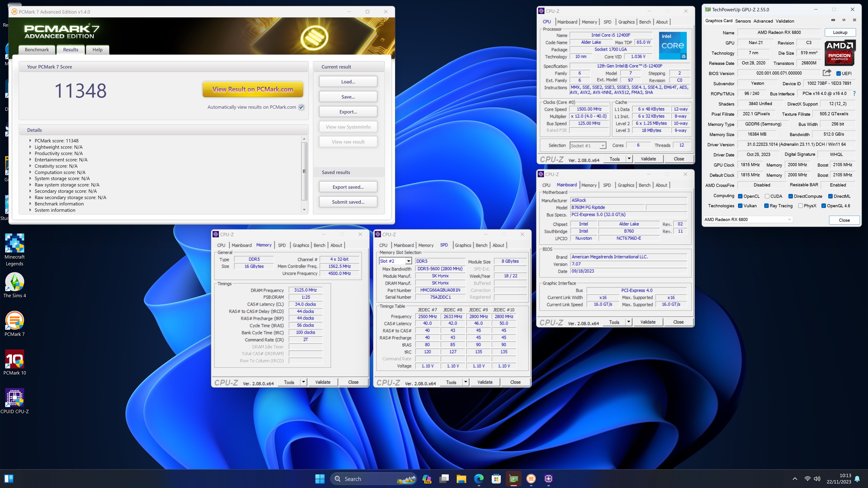Launch the PCMark 7 desktop shortcut
868x488 pixels.
(x=14, y=324)
